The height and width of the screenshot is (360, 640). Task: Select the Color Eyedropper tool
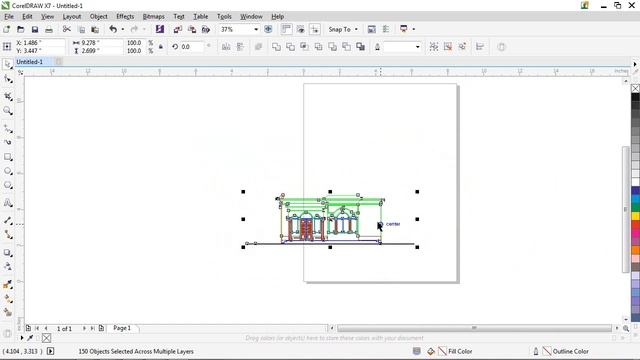pyautogui.click(x=7, y=284)
